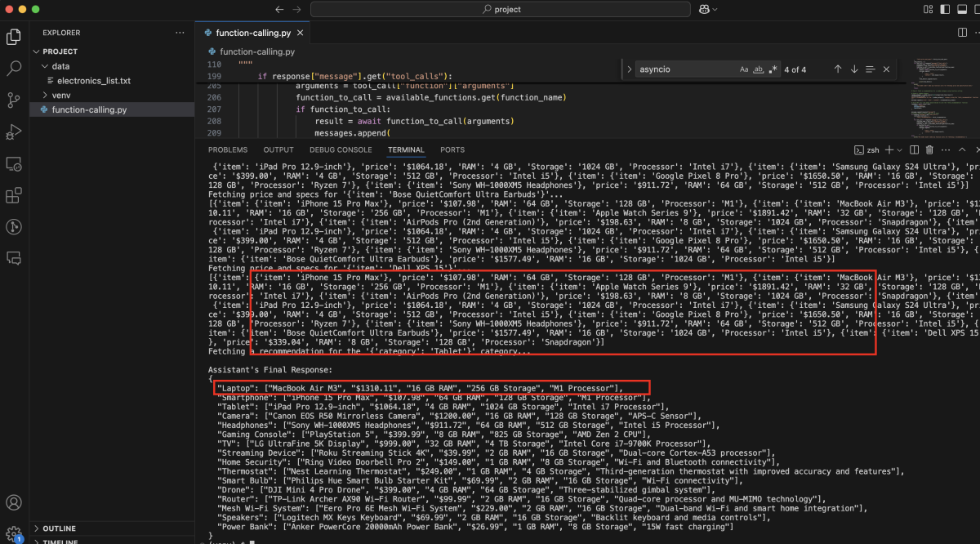980x544 pixels.
Task: Open the Search view in activity bar
Action: click(x=13, y=69)
